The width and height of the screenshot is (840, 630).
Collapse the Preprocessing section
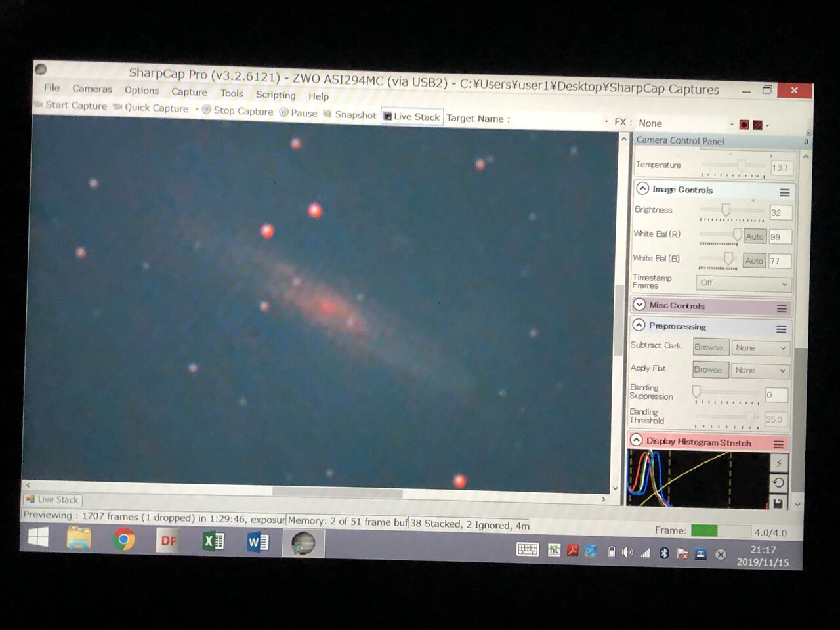(639, 325)
